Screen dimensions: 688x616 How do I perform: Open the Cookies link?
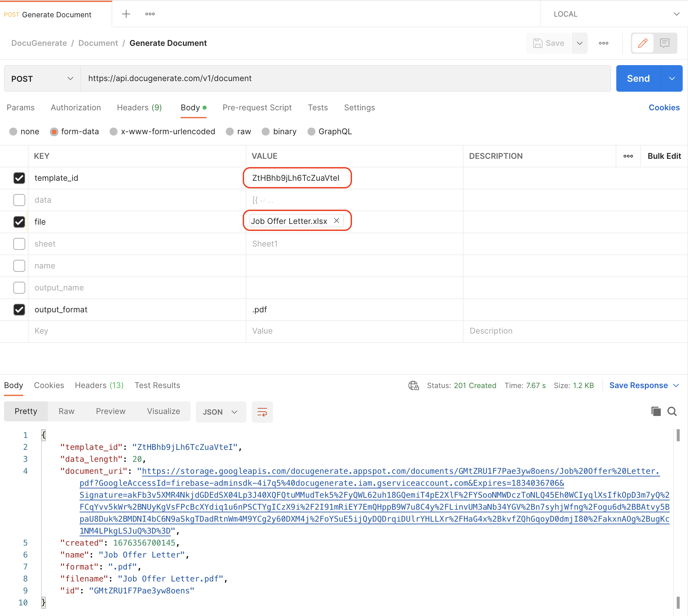pyautogui.click(x=664, y=108)
